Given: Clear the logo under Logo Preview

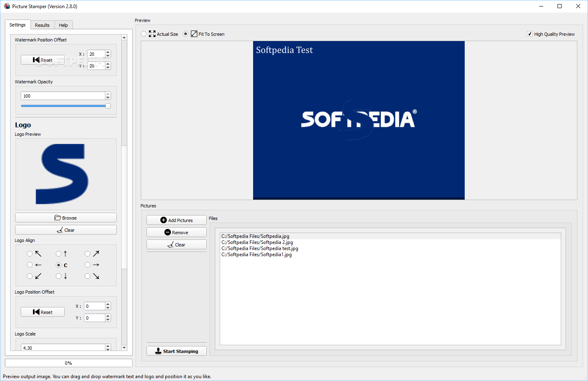Looking at the screenshot, I should [x=66, y=230].
